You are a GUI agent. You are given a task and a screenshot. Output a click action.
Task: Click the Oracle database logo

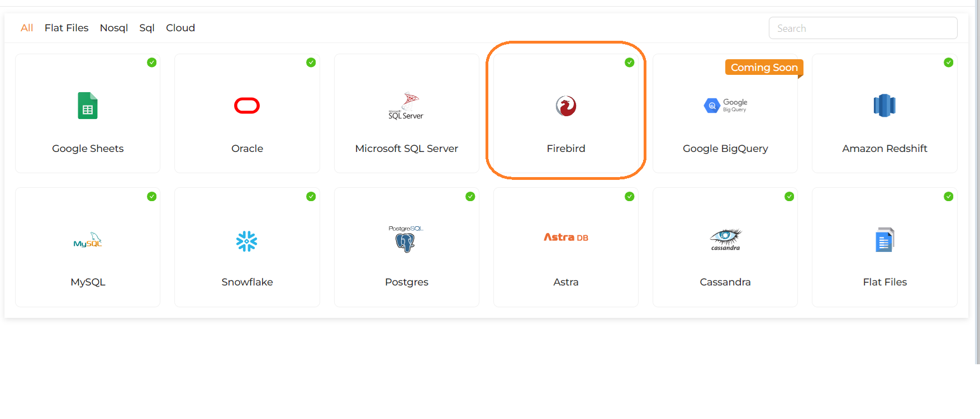click(247, 105)
